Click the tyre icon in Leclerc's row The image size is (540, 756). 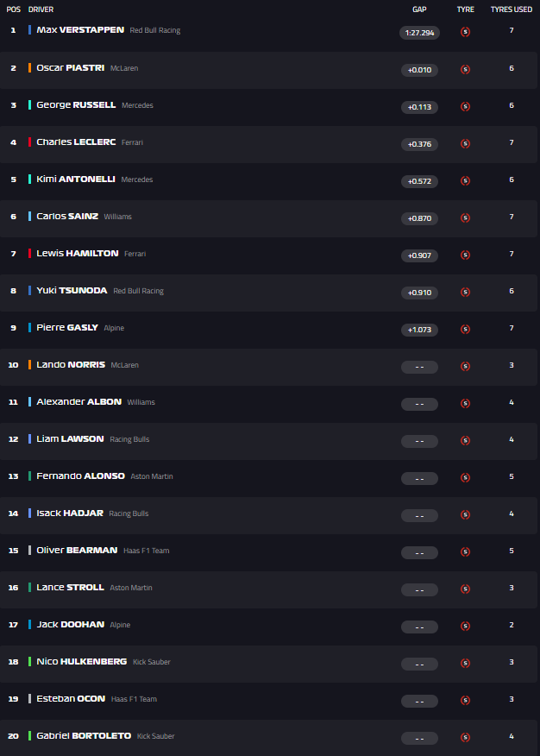tap(466, 144)
